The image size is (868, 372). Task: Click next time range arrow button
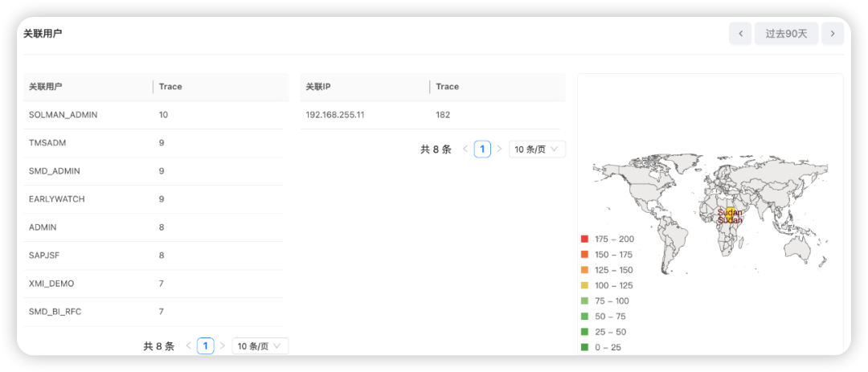[x=833, y=34]
